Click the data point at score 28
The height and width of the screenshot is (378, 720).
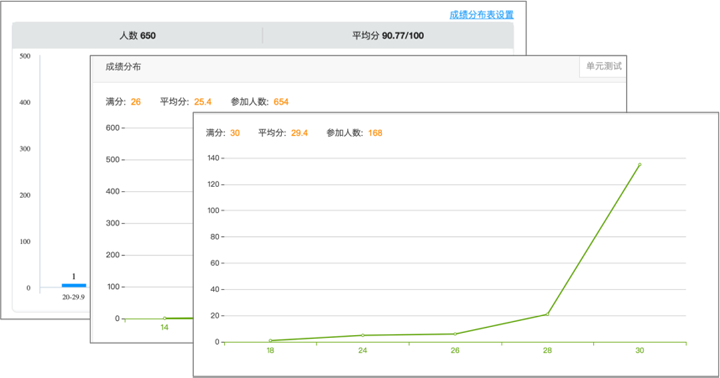point(547,314)
